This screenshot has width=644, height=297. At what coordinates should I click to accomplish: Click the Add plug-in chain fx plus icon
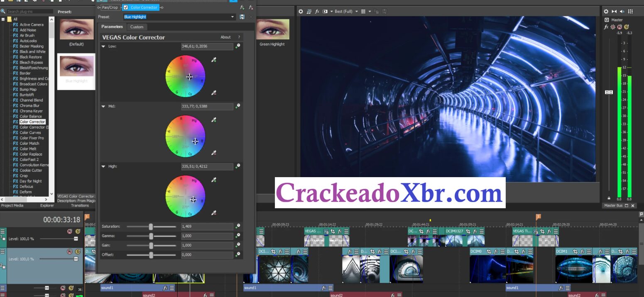point(242,7)
